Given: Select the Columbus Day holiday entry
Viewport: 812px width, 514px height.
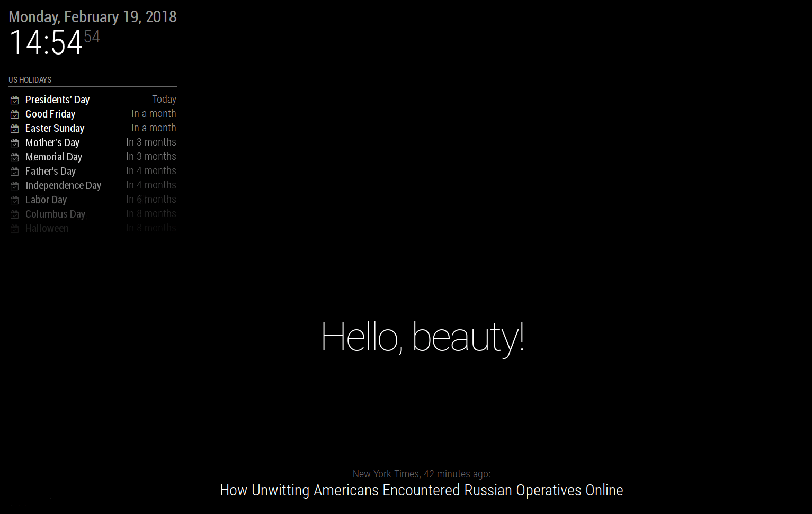Looking at the screenshot, I should coord(55,214).
